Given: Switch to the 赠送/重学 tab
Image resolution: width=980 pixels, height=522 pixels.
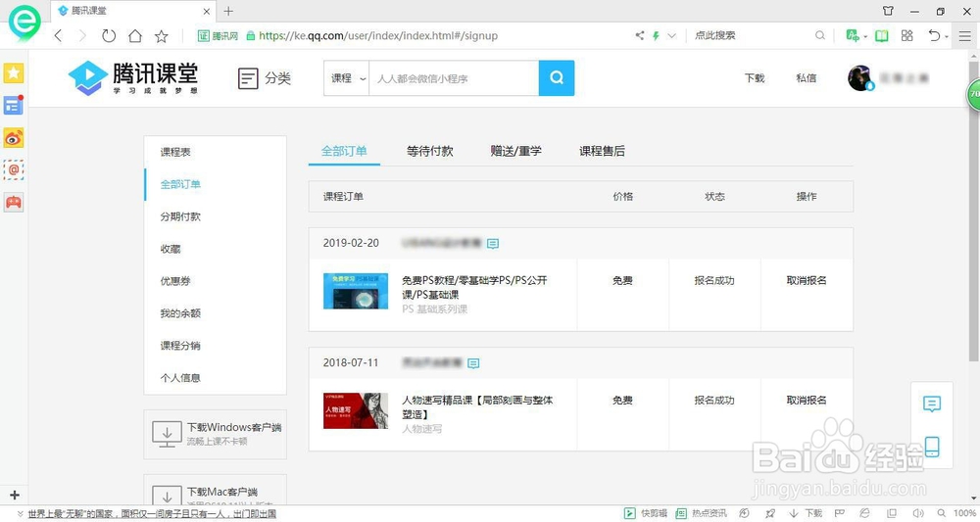Looking at the screenshot, I should click(x=515, y=151).
